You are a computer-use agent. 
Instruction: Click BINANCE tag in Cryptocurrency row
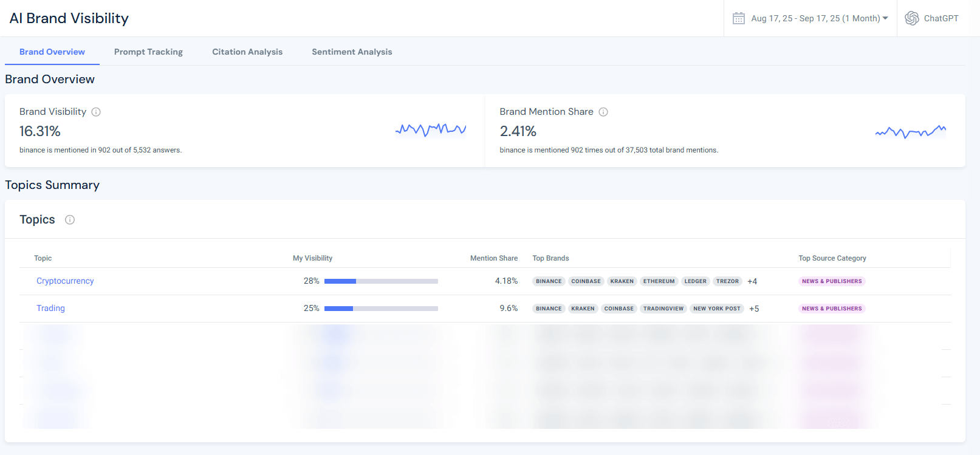(549, 281)
